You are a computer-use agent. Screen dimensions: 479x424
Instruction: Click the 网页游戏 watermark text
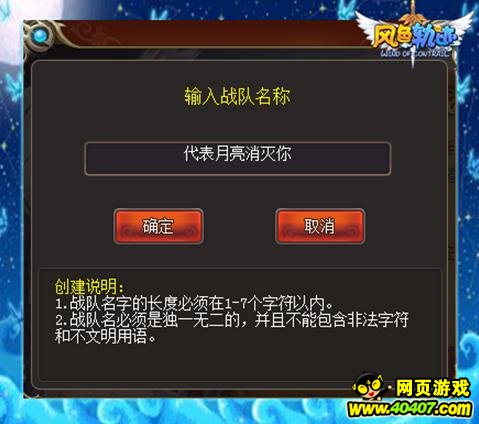pyautogui.click(x=433, y=388)
